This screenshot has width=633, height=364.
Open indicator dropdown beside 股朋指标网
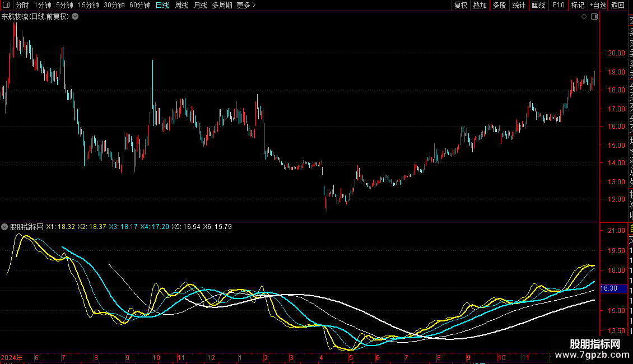click(x=4, y=227)
